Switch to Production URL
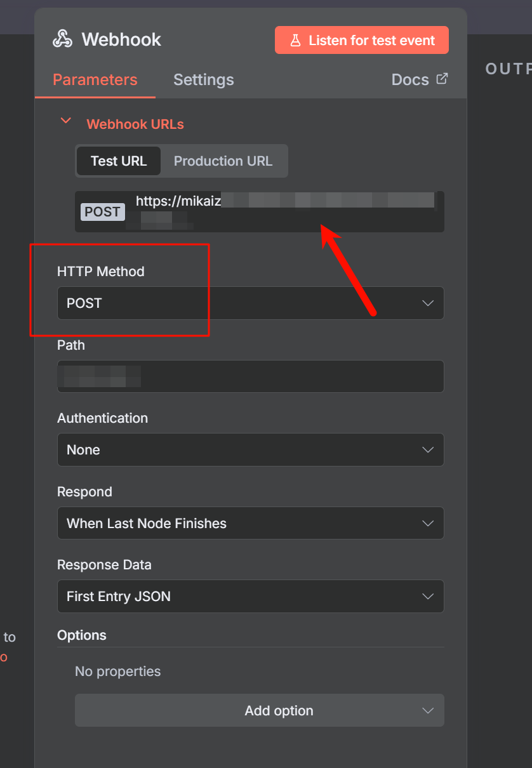Viewport: 532px width, 768px height. click(223, 161)
